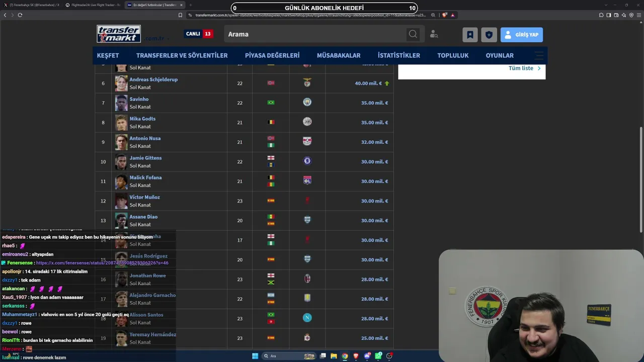644x362 pixels.
Task: Click the search magnifier icon in Arama box
Action: pos(413,34)
